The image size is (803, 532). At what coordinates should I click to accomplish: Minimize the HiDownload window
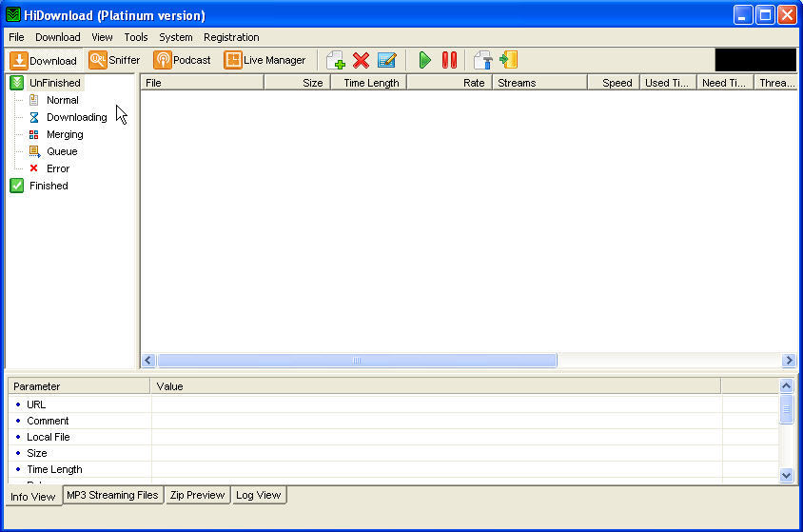[742, 15]
